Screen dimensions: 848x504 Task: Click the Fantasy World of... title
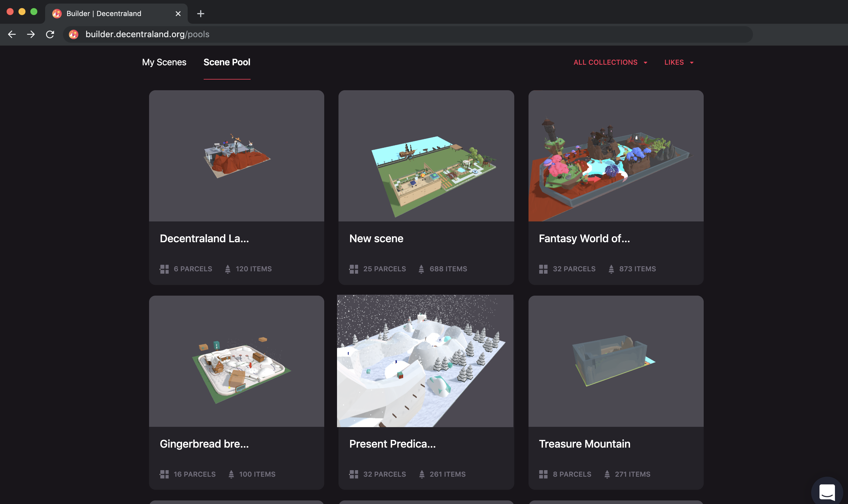click(584, 238)
